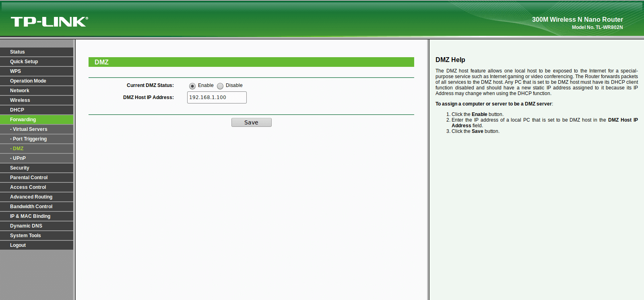Open the Status menu item
This screenshot has width=644, height=300.
(x=37, y=52)
